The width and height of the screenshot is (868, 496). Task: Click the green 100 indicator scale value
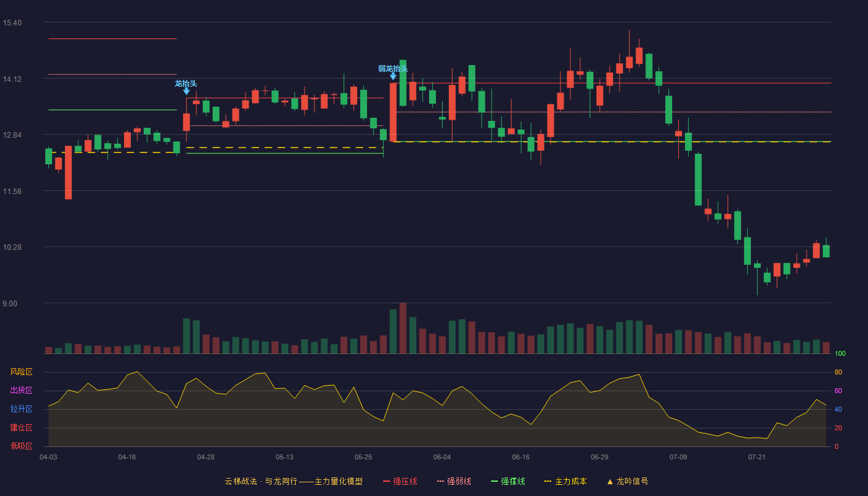[840, 353]
